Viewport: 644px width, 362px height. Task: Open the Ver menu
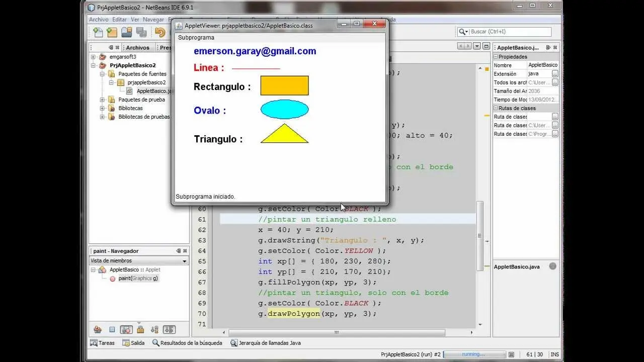click(135, 20)
